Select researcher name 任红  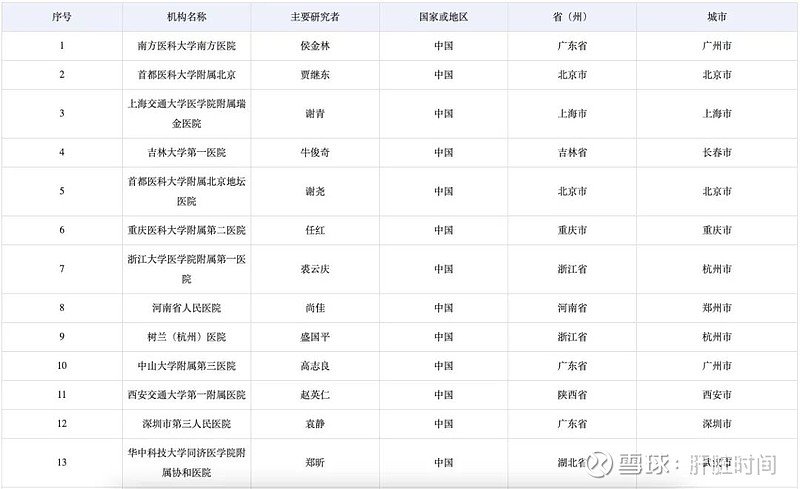click(x=315, y=230)
